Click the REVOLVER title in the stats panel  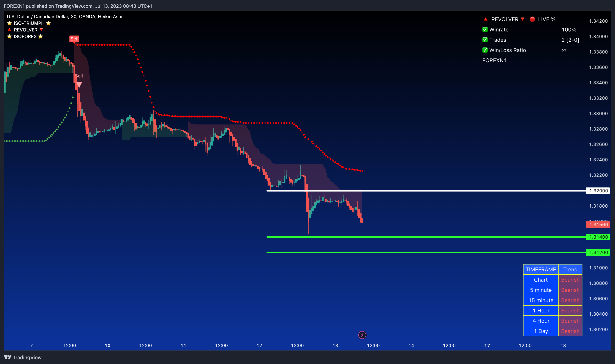pos(504,19)
